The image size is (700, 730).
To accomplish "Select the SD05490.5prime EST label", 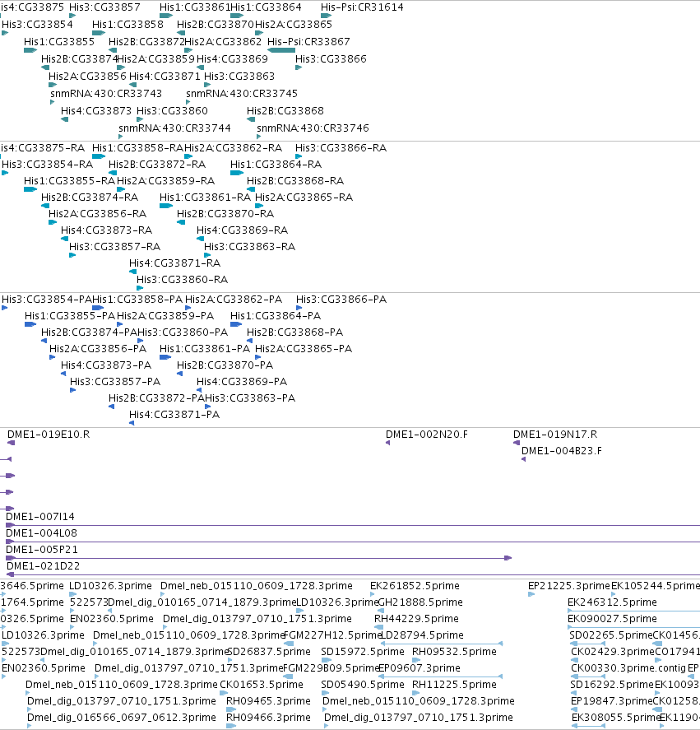I will pyautogui.click(x=363, y=684).
